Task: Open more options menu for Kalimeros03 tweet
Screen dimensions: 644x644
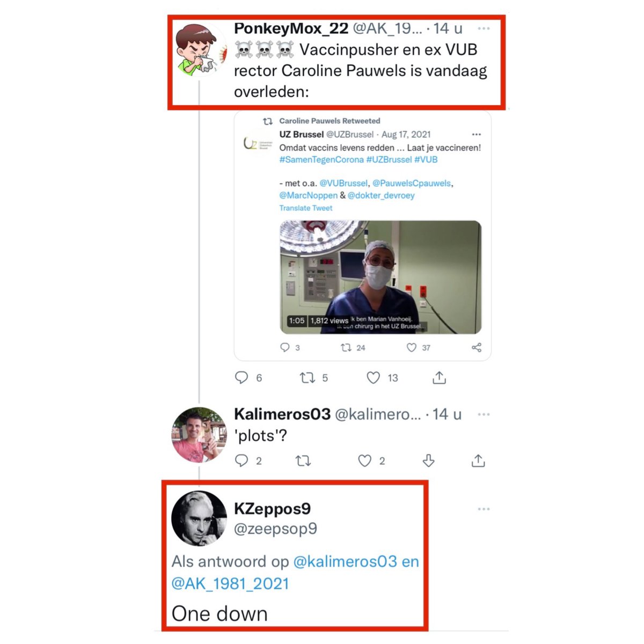Action: pyautogui.click(x=484, y=414)
